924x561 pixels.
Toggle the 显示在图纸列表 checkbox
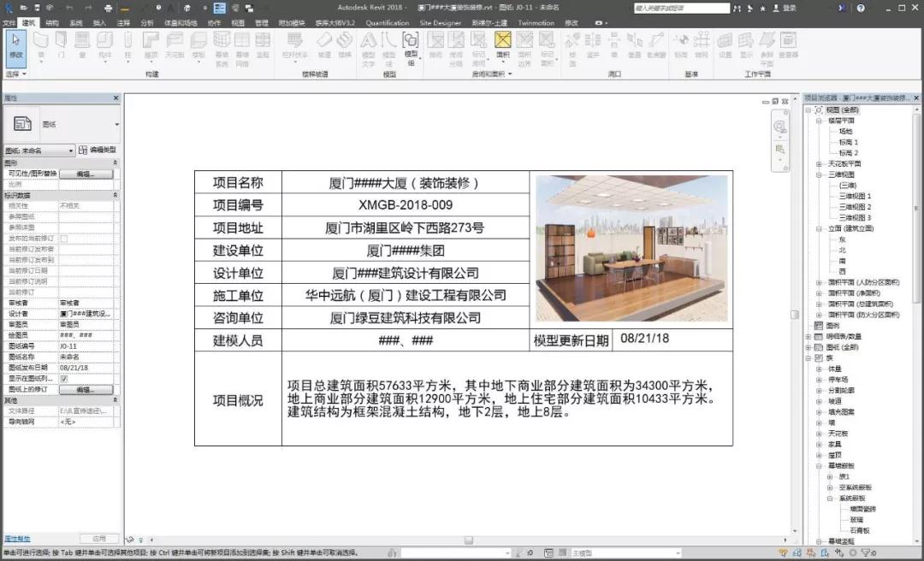63,379
